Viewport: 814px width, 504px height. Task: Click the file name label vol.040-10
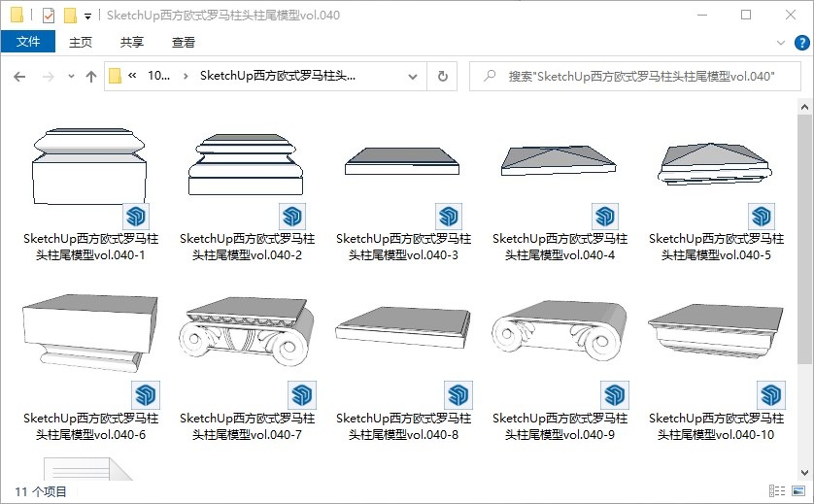(x=717, y=426)
